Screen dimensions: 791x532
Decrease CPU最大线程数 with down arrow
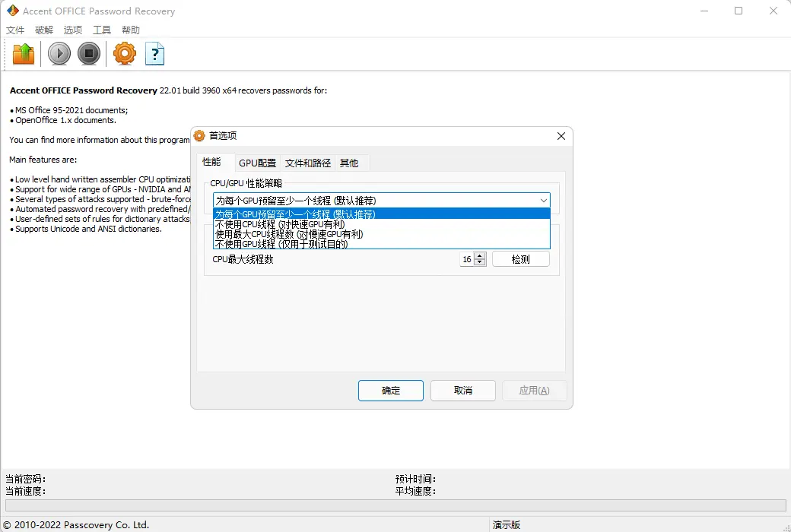pos(480,262)
